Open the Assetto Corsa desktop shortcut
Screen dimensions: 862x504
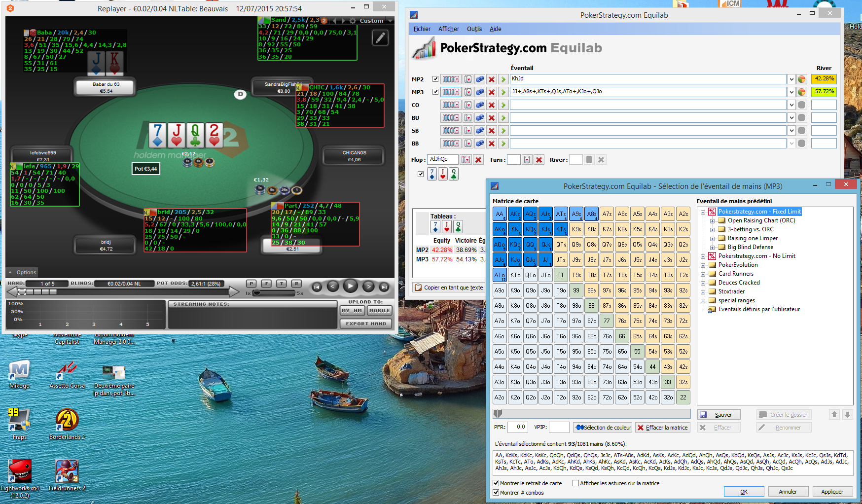pos(67,375)
